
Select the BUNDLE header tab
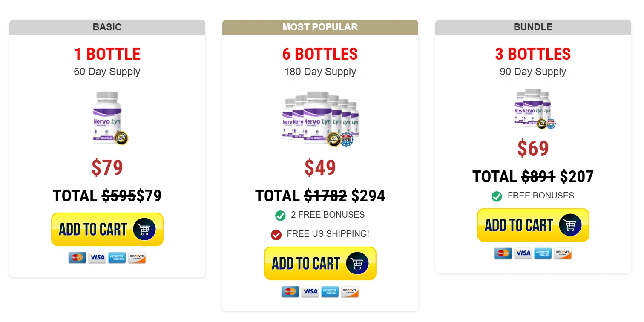pos(533,27)
